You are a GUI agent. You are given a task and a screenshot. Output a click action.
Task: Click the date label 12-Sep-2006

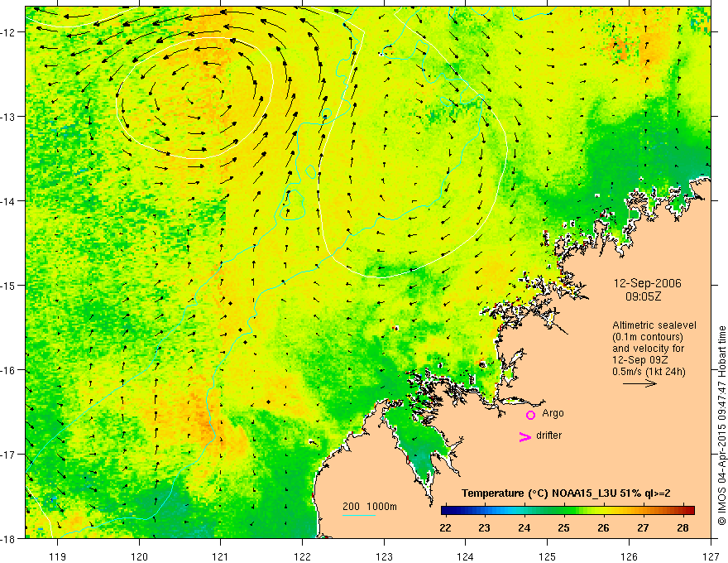[x=647, y=283]
